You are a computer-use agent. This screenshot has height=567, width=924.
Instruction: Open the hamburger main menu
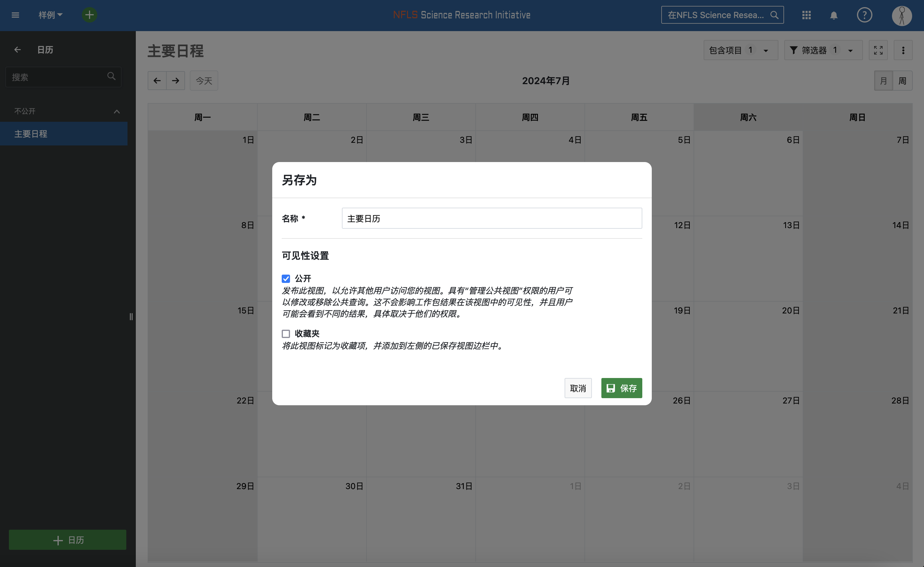coord(15,15)
